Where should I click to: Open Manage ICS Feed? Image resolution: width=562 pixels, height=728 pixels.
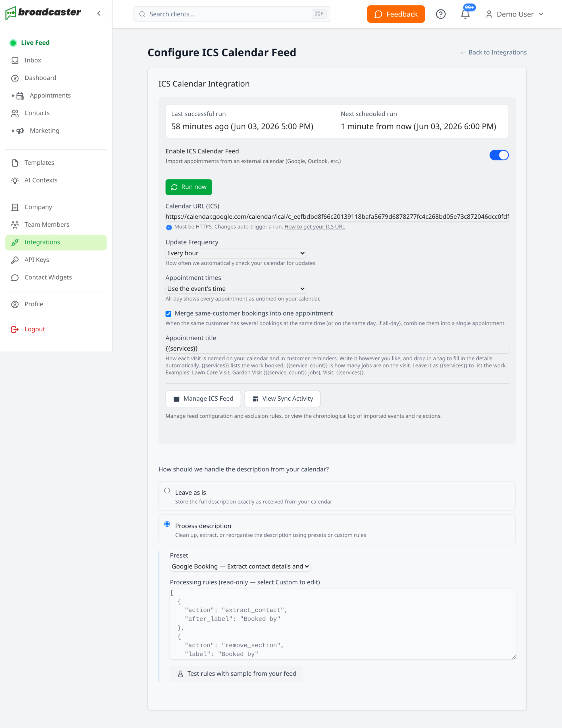point(203,399)
